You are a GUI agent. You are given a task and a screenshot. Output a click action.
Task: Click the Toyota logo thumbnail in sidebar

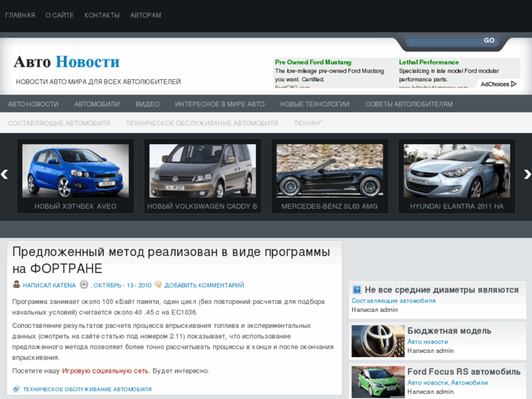(x=378, y=341)
